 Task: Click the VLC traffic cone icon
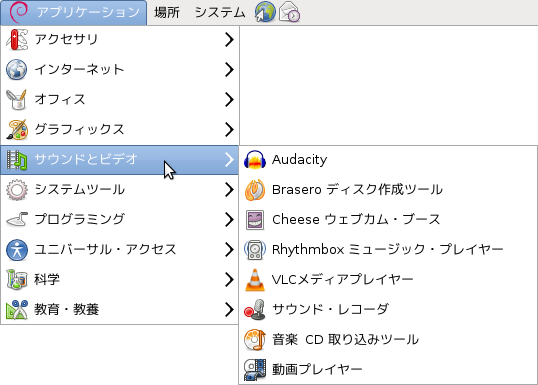[255, 280]
